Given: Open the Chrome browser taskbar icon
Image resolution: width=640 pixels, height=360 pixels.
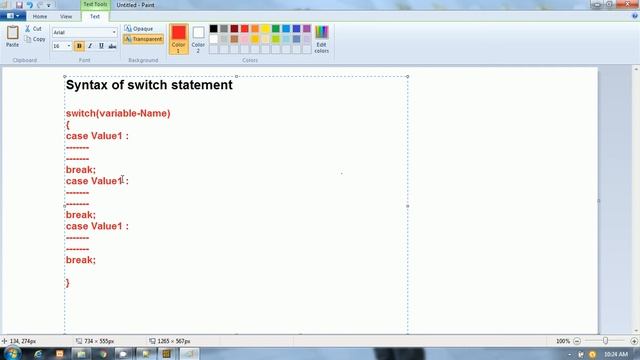Looking at the screenshot, I should coord(103,354).
